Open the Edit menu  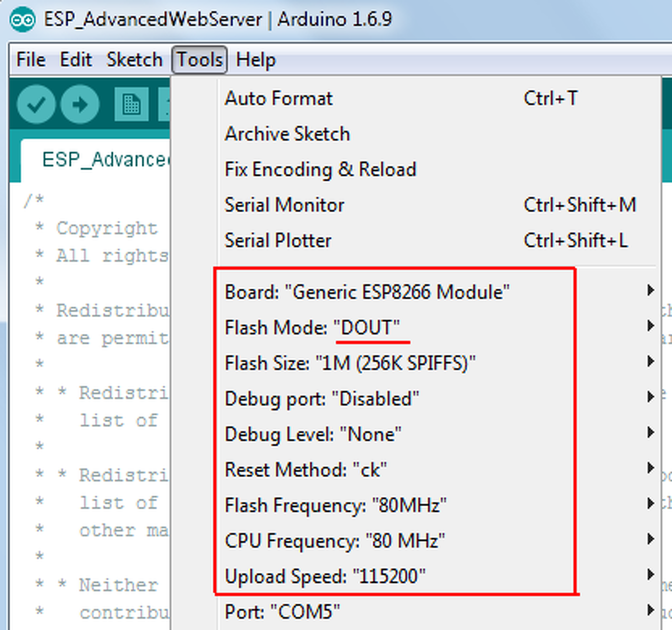click(x=76, y=60)
